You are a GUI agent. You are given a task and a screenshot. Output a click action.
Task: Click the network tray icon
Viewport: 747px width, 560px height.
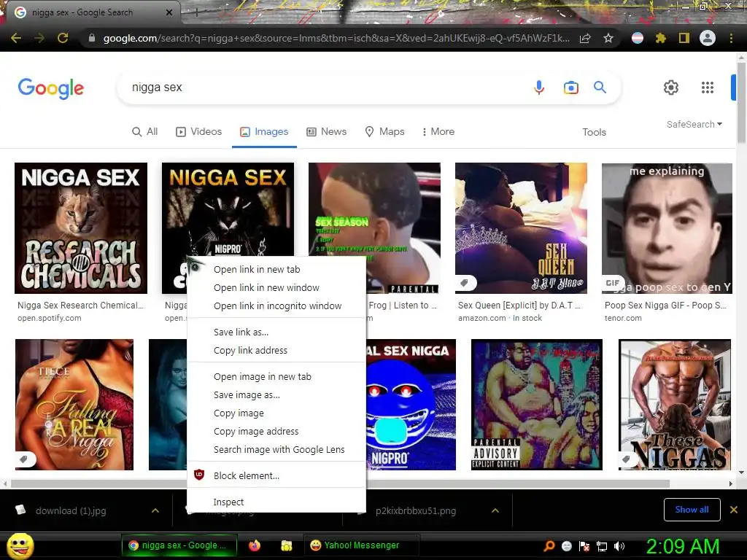coord(602,546)
